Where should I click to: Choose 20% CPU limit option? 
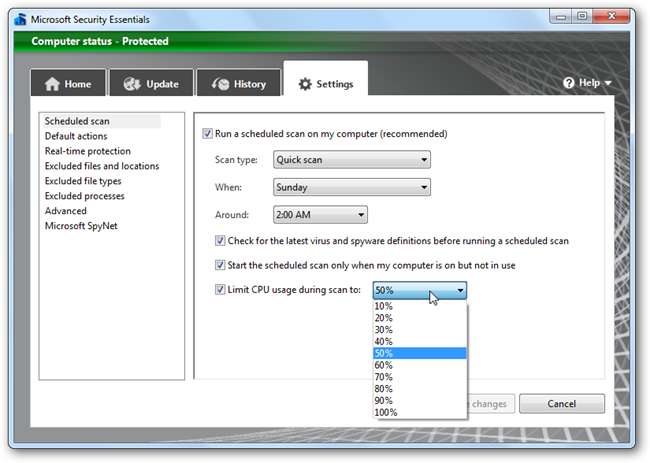[x=420, y=318]
